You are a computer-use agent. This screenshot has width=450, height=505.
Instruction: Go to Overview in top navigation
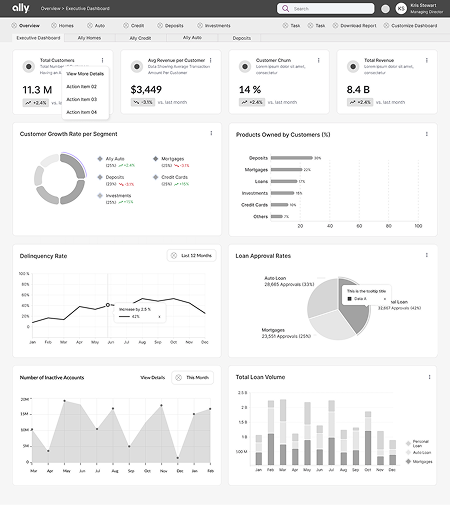tap(26, 26)
